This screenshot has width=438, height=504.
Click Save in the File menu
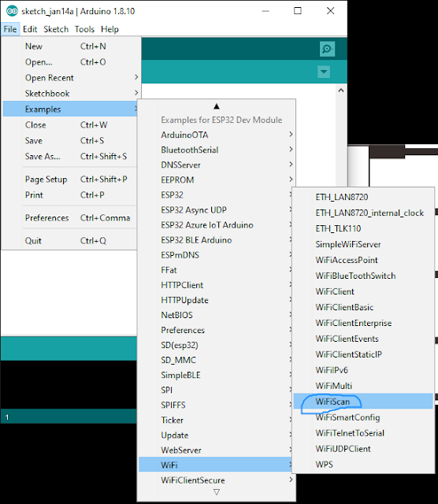[x=70, y=141]
